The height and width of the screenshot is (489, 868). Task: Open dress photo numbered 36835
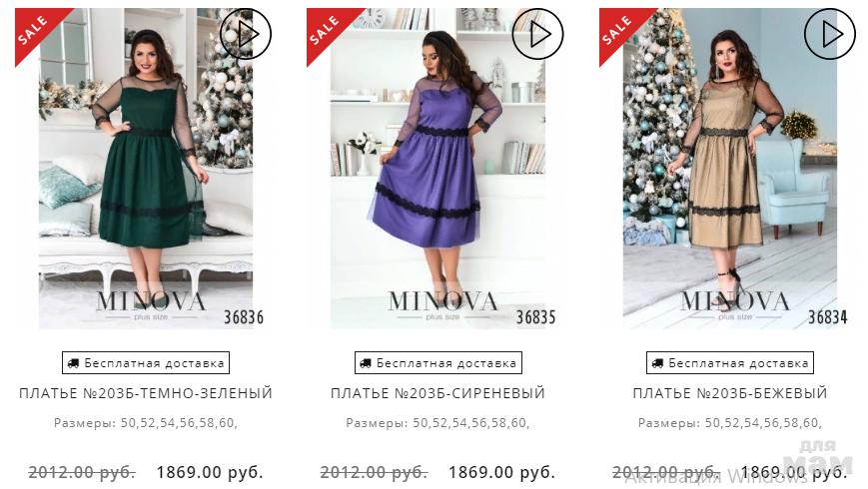pos(437,169)
